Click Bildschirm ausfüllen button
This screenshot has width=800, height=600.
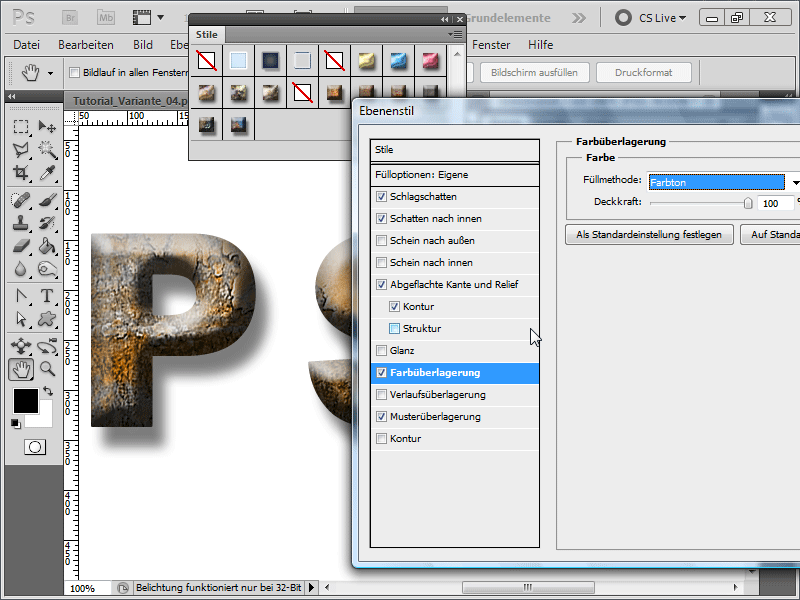[534, 72]
